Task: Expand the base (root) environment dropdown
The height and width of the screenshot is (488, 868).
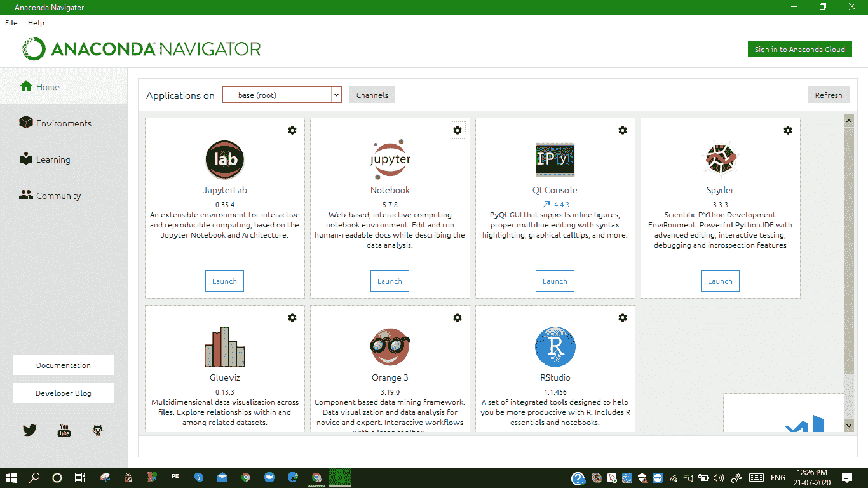Action: click(336, 95)
